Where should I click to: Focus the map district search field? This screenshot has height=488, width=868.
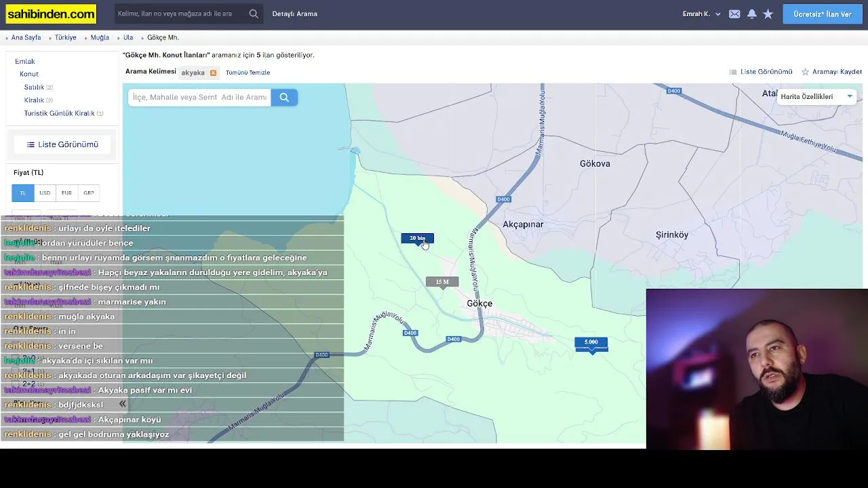click(x=199, y=98)
